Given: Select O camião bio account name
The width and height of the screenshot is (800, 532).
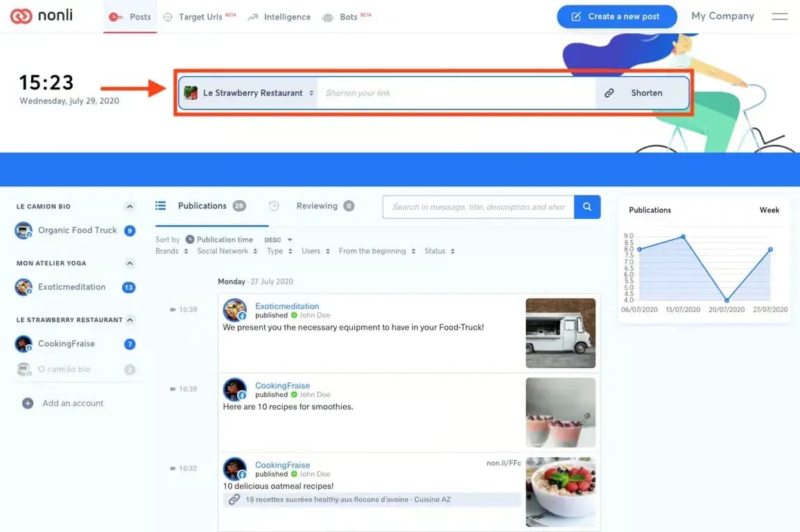Looking at the screenshot, I should coord(64,369).
